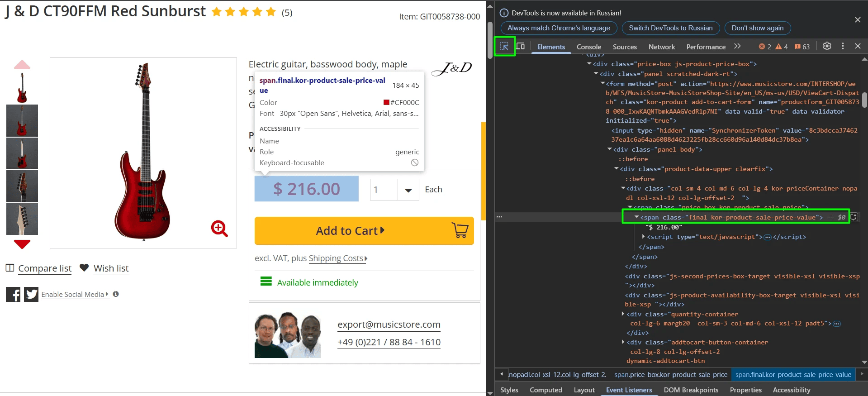Viewport: 868px width, 396px height.
Task: Add product to Wish list
Action: (111, 268)
